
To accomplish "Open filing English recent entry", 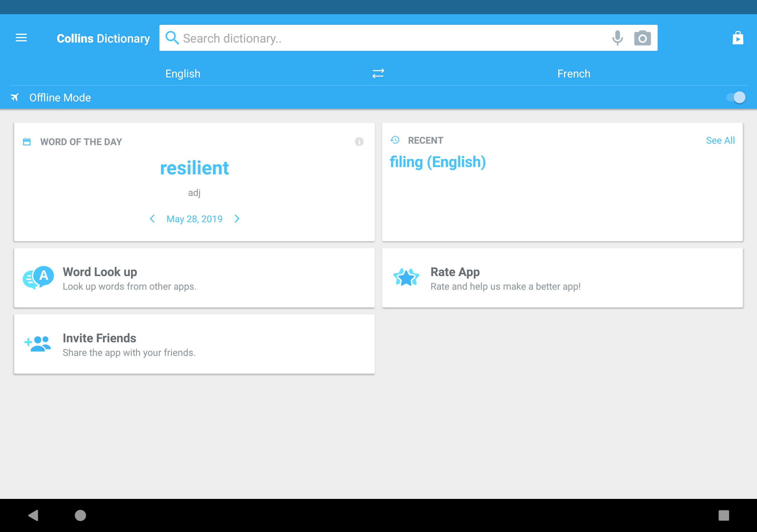I will point(437,162).
